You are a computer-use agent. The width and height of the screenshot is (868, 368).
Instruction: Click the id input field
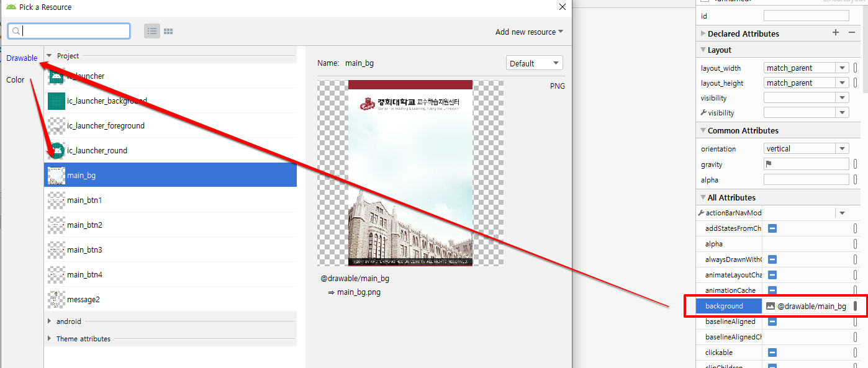(x=806, y=16)
